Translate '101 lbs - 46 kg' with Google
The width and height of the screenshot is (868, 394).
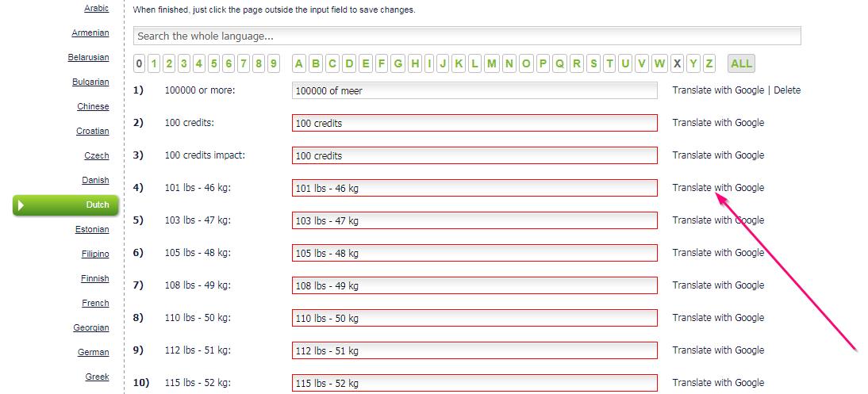(x=718, y=188)
